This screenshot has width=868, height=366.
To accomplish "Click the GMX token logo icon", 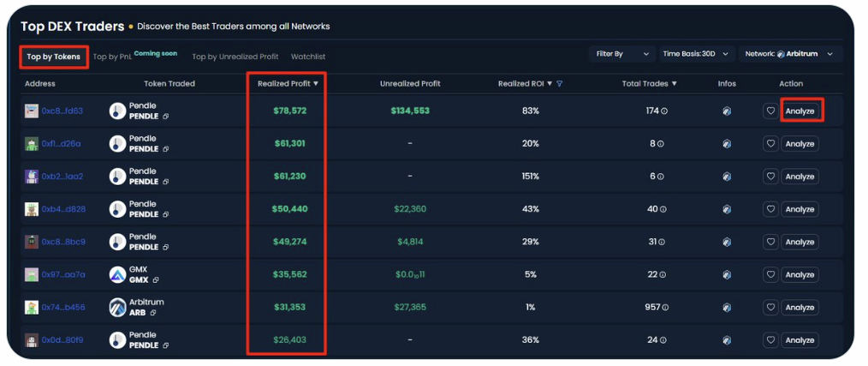I will click(x=117, y=274).
